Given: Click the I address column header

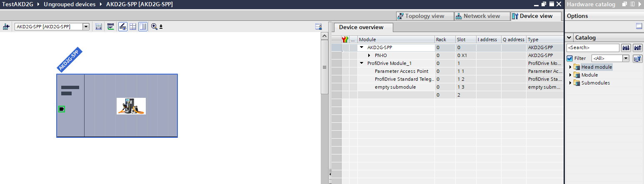Looking at the screenshot, I should (x=489, y=40).
